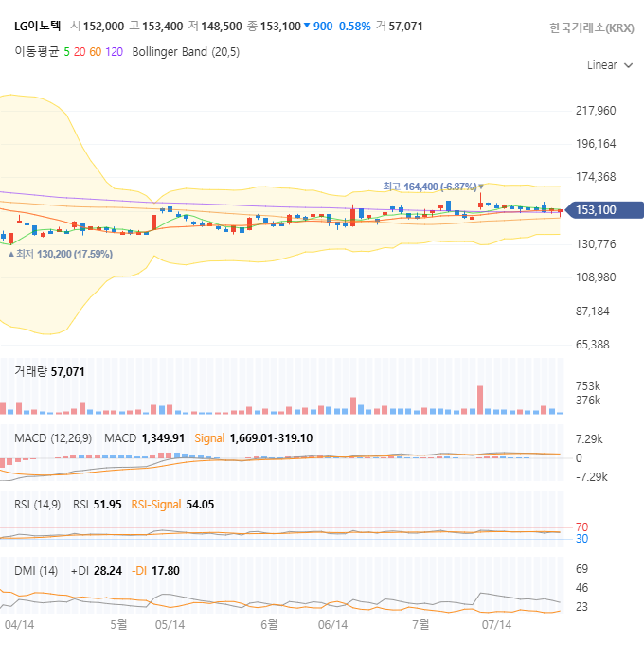Select the 60-day moving average legend

pyautogui.click(x=96, y=52)
